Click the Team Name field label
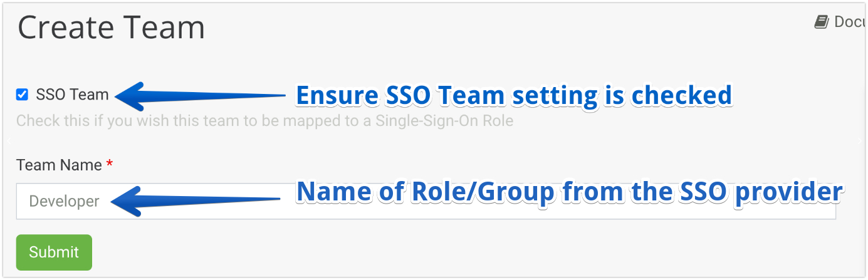This screenshot has height=280, width=868. (x=59, y=165)
